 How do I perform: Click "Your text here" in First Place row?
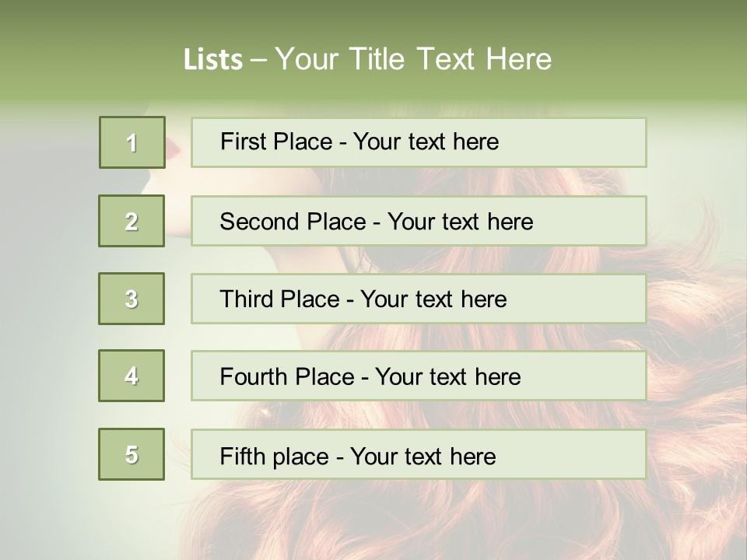pyautogui.click(x=426, y=142)
